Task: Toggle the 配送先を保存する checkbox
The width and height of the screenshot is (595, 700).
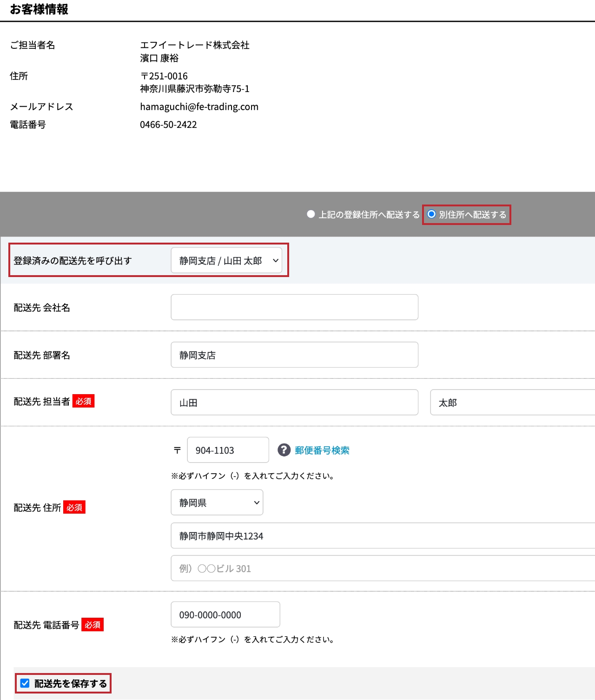Action: click(25, 683)
